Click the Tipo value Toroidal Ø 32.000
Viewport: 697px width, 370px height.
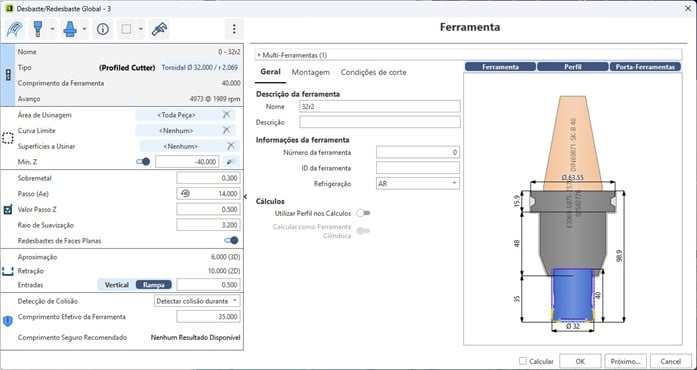pos(199,68)
